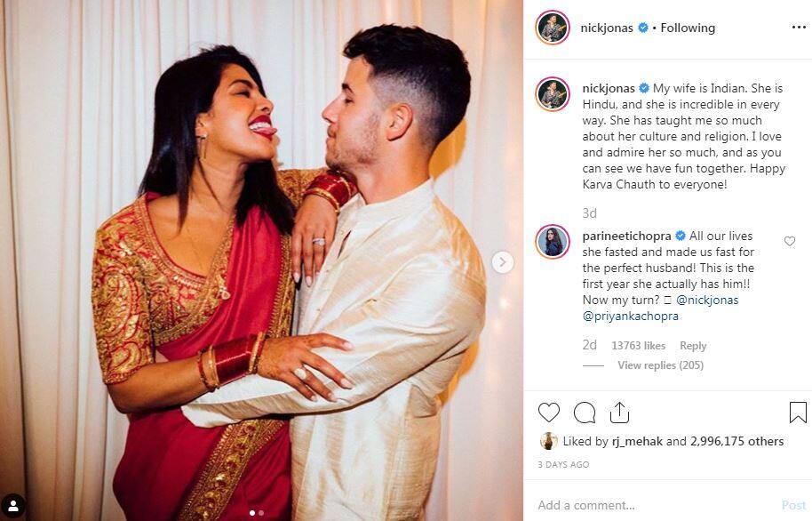
Task: Open the comment bubble icon
Action: click(x=585, y=413)
